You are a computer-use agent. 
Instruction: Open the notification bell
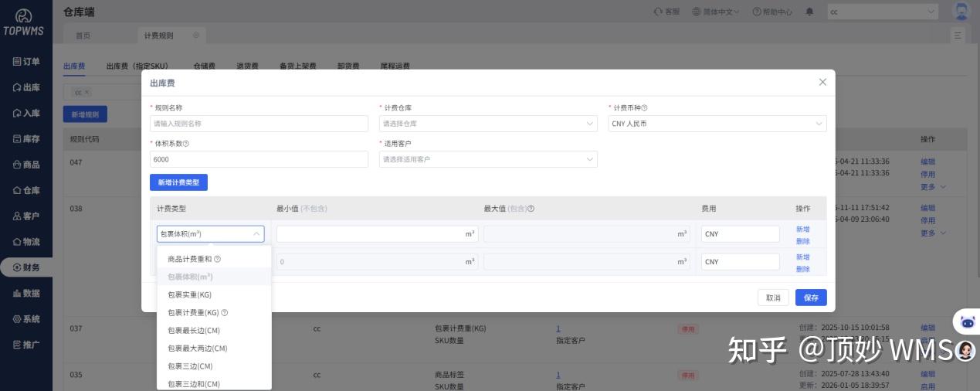pos(809,12)
